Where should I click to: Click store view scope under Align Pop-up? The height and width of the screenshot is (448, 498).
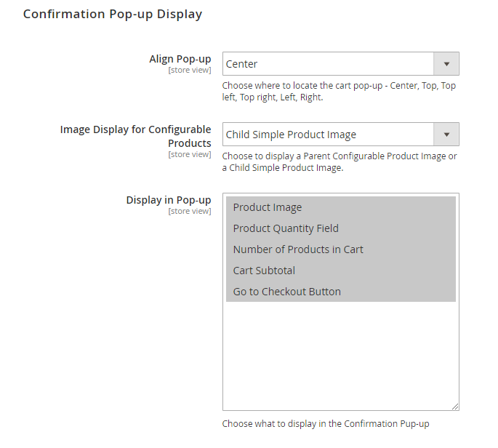pos(190,71)
